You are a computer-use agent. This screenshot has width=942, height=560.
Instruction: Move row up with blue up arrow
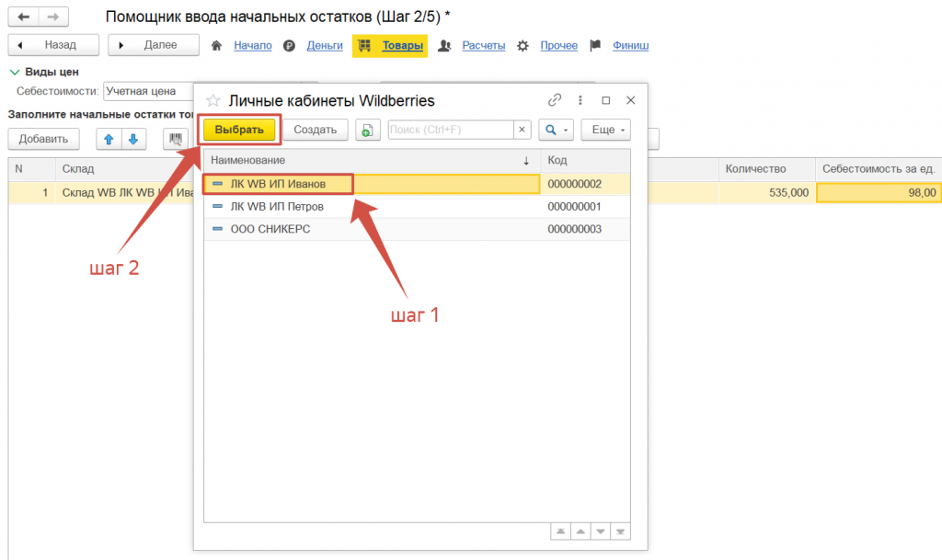tap(109, 139)
